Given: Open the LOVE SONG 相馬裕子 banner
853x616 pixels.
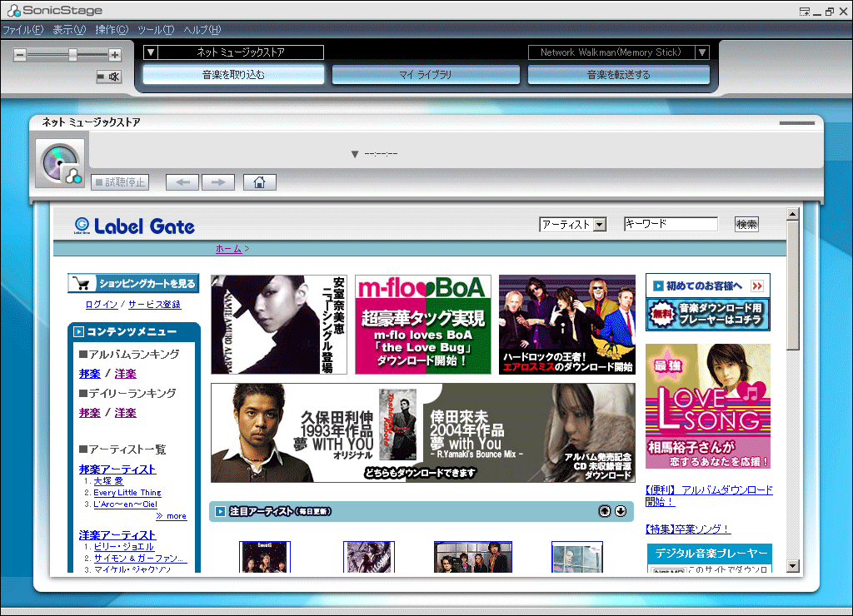Looking at the screenshot, I should (x=708, y=406).
